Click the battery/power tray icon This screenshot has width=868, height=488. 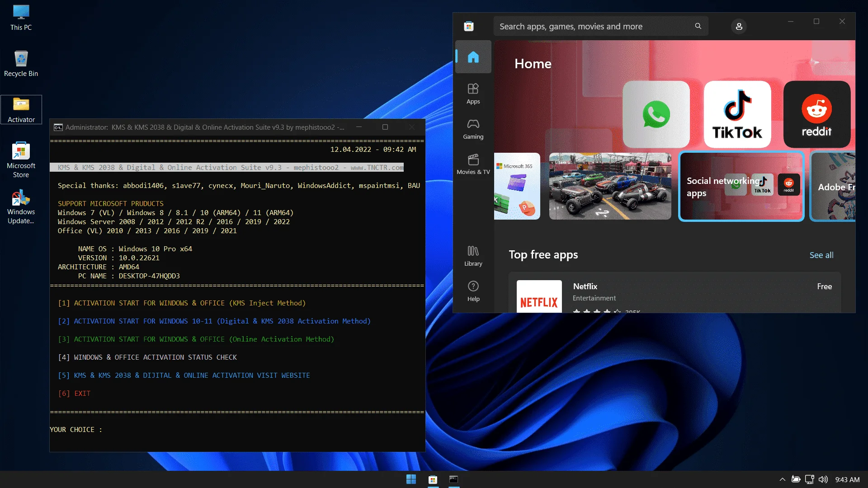click(x=796, y=479)
